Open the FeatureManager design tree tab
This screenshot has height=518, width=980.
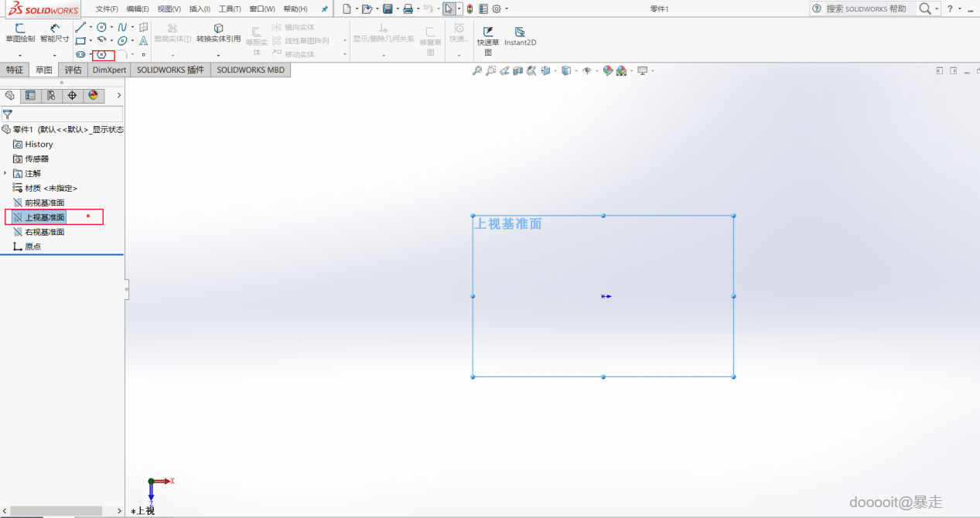(x=10, y=95)
